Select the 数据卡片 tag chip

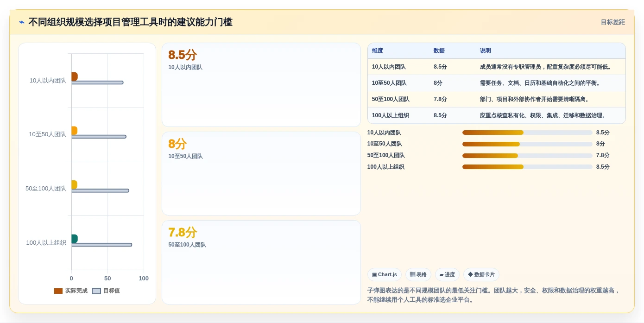(x=481, y=275)
